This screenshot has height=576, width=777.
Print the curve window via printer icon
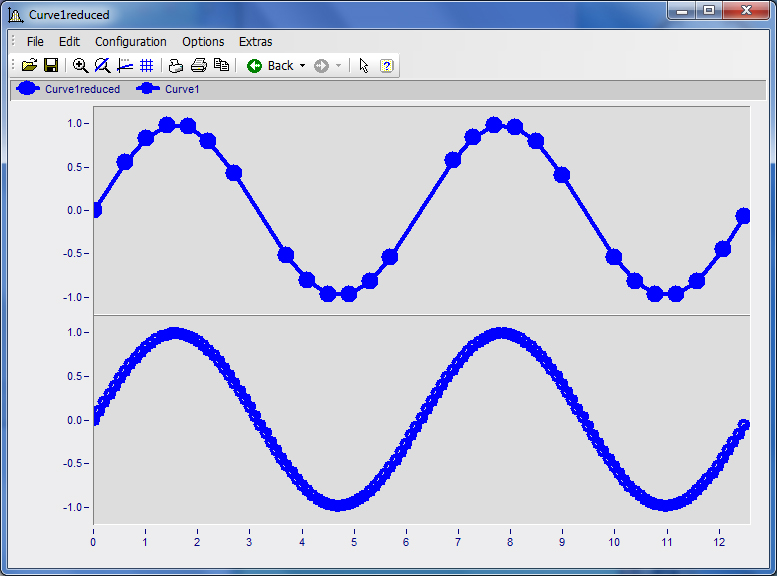[199, 65]
